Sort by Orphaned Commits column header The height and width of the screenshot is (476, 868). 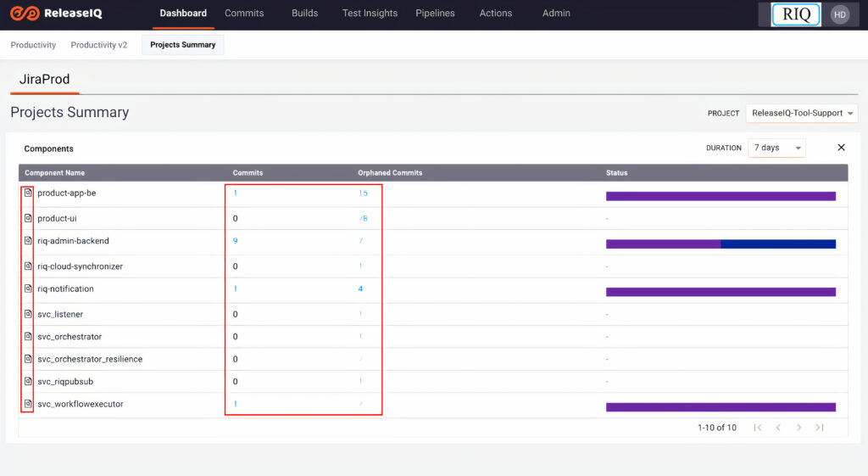tap(390, 173)
